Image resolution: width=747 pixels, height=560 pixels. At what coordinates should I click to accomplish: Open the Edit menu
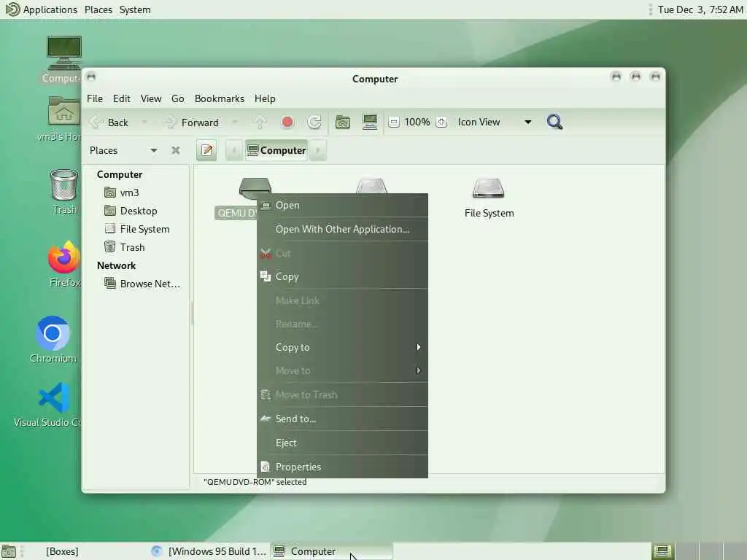[x=122, y=98]
